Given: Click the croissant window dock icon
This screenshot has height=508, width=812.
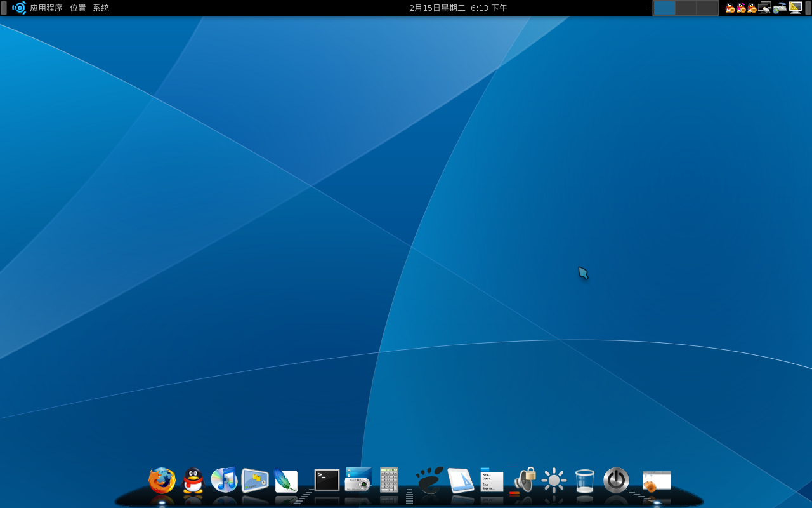Looking at the screenshot, I should (x=657, y=481).
